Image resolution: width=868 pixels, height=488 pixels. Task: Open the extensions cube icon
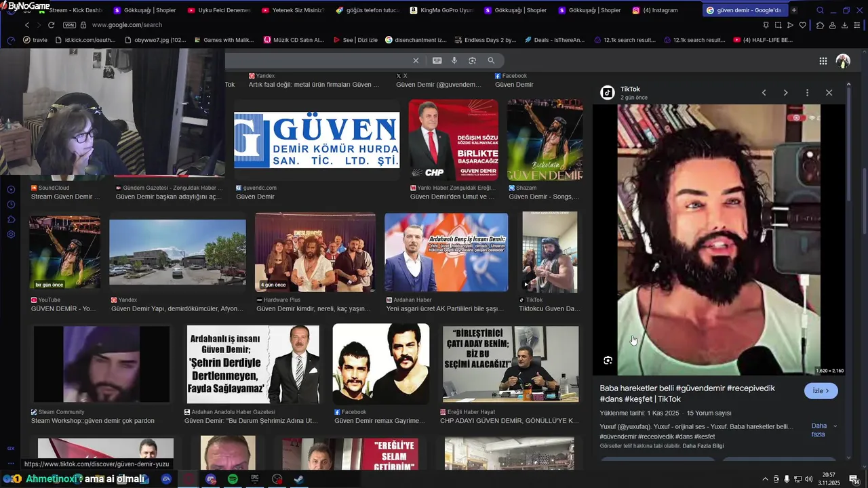[x=820, y=25]
